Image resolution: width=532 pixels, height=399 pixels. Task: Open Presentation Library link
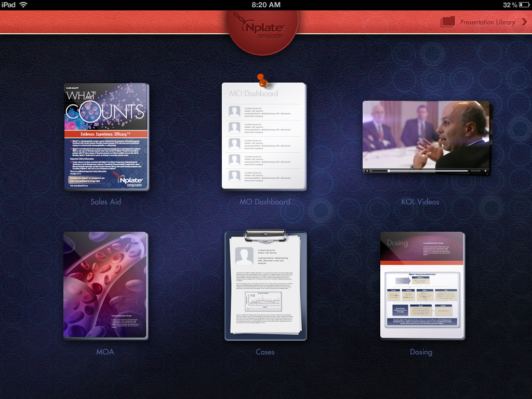point(487,22)
